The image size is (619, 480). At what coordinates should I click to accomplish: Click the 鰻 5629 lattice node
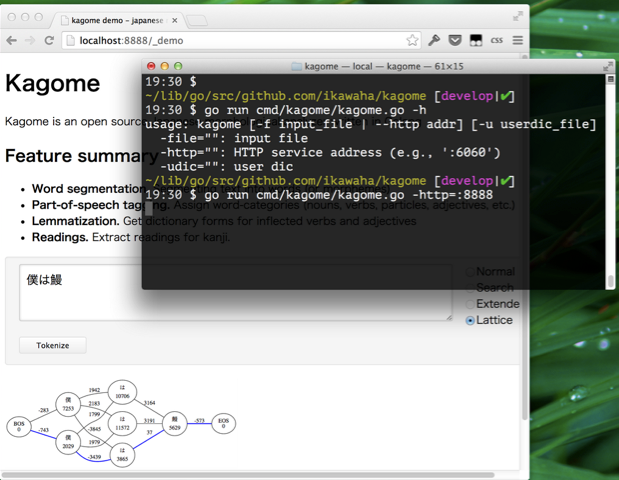[174, 423]
